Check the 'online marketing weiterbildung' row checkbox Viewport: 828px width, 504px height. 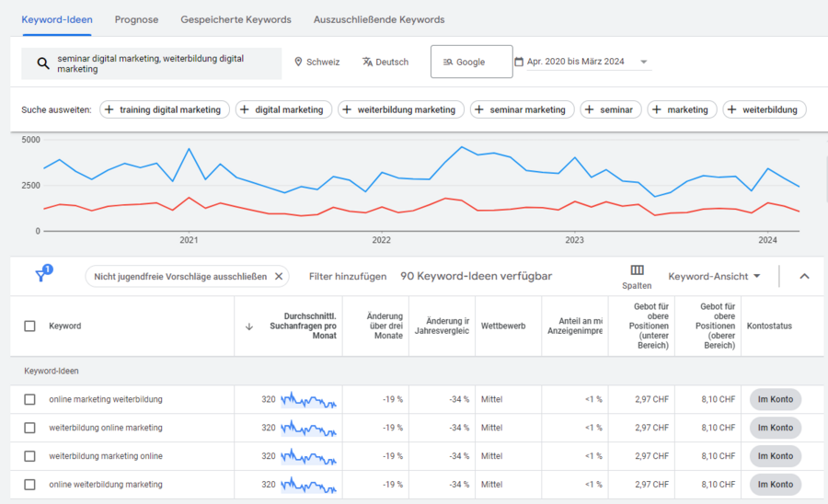[30, 399]
